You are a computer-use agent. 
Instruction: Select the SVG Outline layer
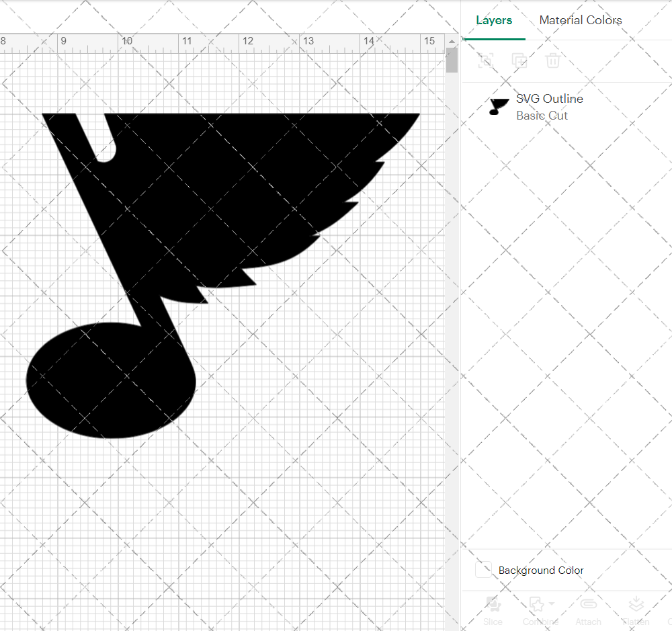566,107
